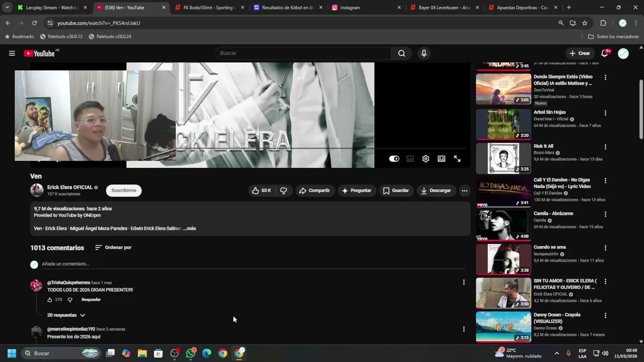Open Donde Siempre Estés video thumbnail
This screenshot has height=362, width=644.
(504, 89)
